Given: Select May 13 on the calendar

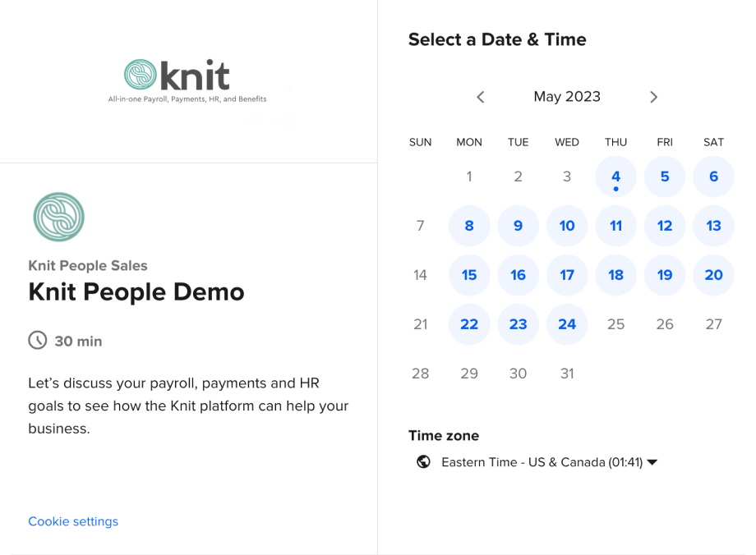Looking at the screenshot, I should 713,226.
